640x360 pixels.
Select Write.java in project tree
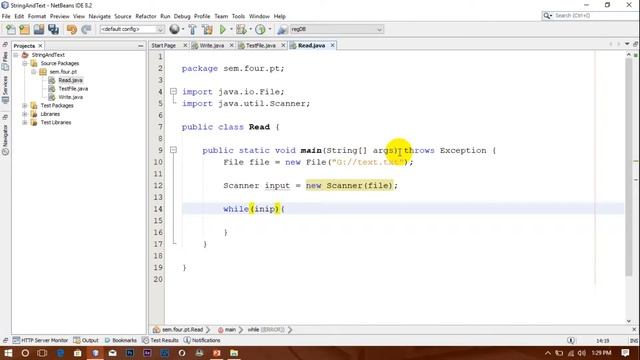tap(70, 97)
